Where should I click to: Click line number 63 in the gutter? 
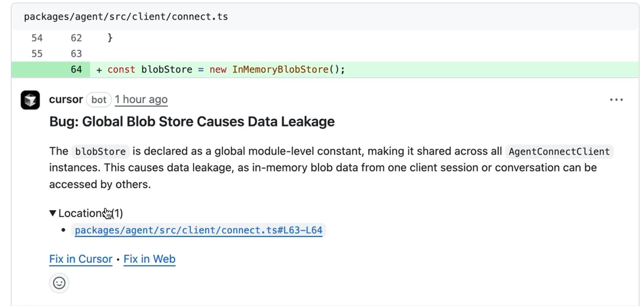click(x=76, y=53)
